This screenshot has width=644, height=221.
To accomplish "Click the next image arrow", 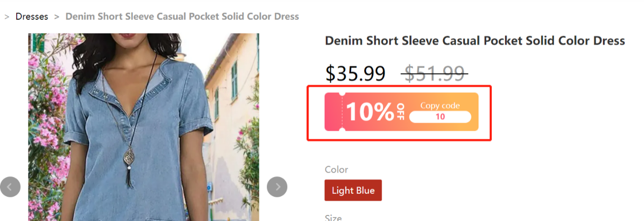I will pos(277,187).
